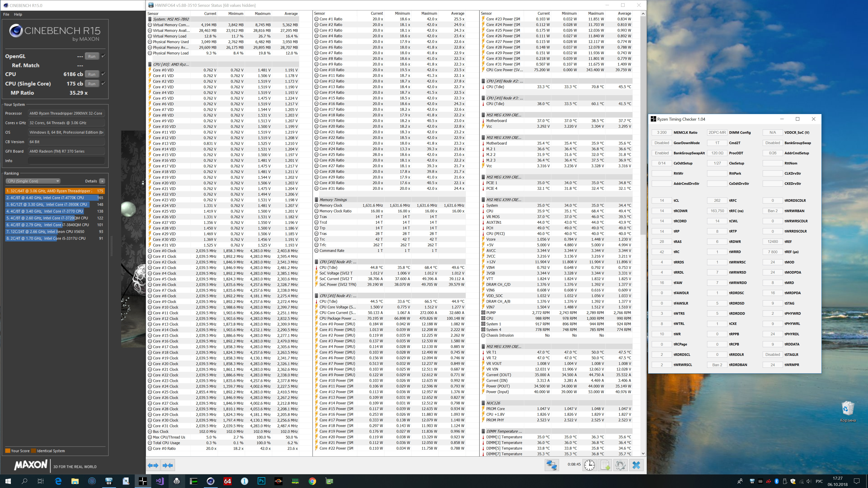This screenshot has width=868, height=488.
Task: Open File Explorer from taskbar
Action: pyautogui.click(x=75, y=481)
